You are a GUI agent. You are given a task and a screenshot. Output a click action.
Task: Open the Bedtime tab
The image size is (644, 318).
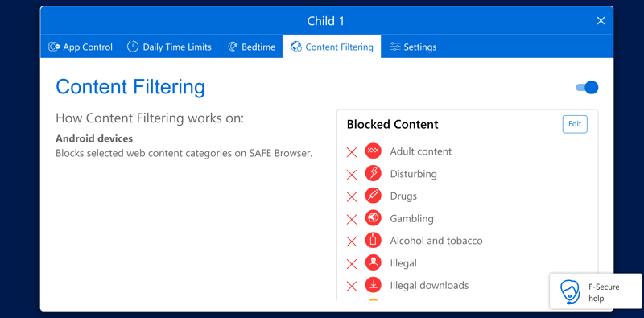tap(251, 47)
